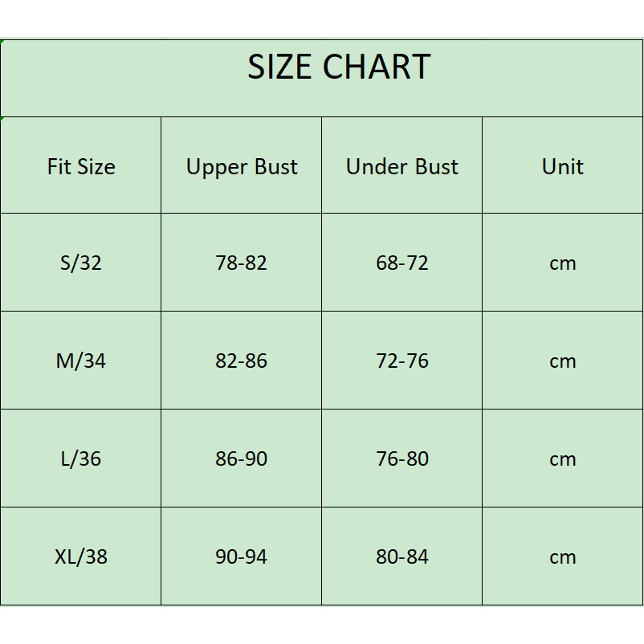Select the Unit header cell
This screenshot has width=644, height=644.
[x=562, y=166]
